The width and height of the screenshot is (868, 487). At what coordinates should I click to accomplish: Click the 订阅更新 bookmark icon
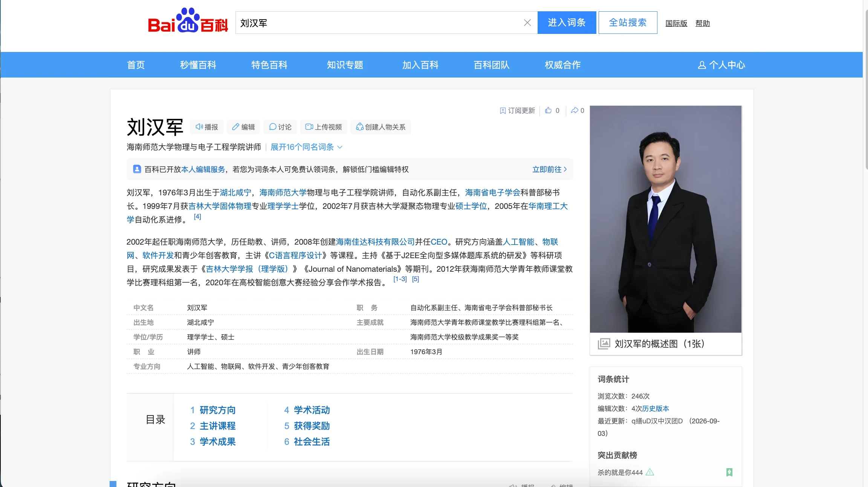pos(503,111)
